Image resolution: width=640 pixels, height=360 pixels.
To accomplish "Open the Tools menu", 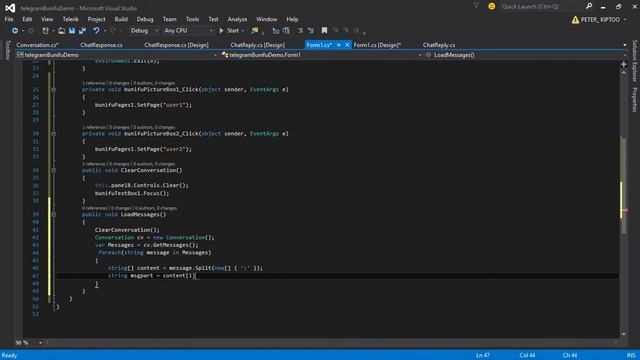I will (x=192, y=19).
